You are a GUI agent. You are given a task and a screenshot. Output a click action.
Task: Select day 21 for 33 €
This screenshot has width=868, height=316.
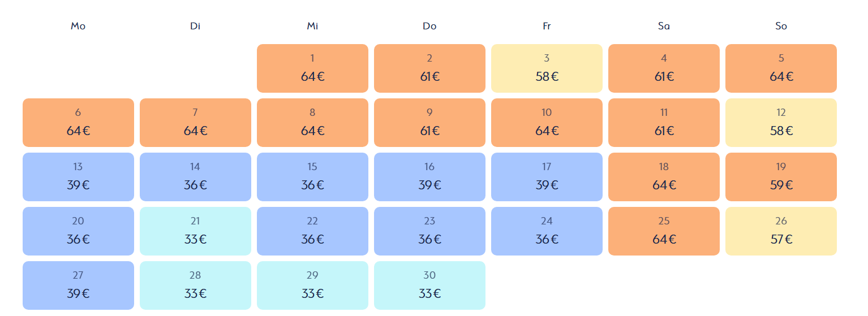pos(195,231)
